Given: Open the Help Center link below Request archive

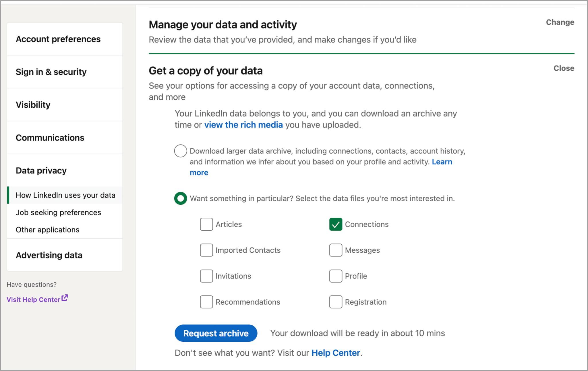Looking at the screenshot, I should coord(336,353).
